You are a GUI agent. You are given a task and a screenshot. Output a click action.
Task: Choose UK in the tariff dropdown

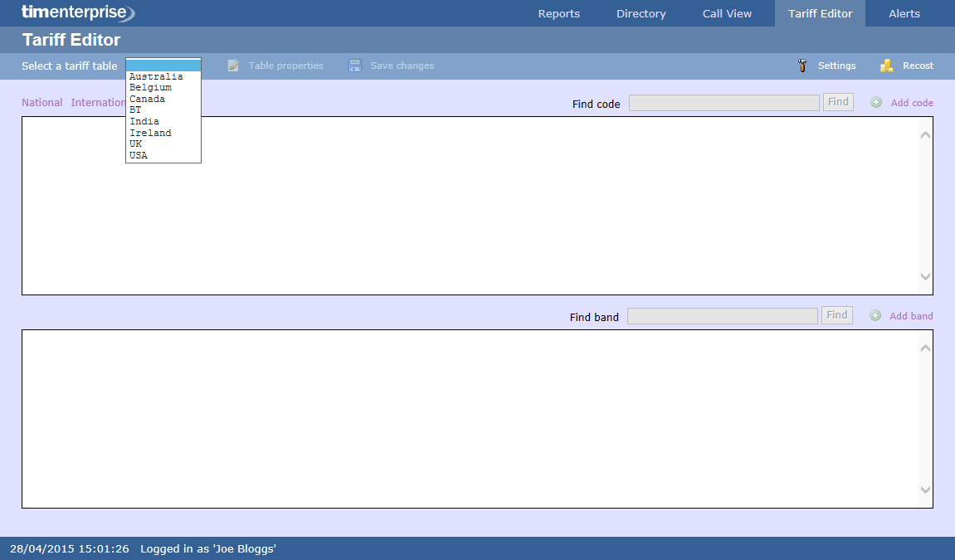[x=136, y=144]
